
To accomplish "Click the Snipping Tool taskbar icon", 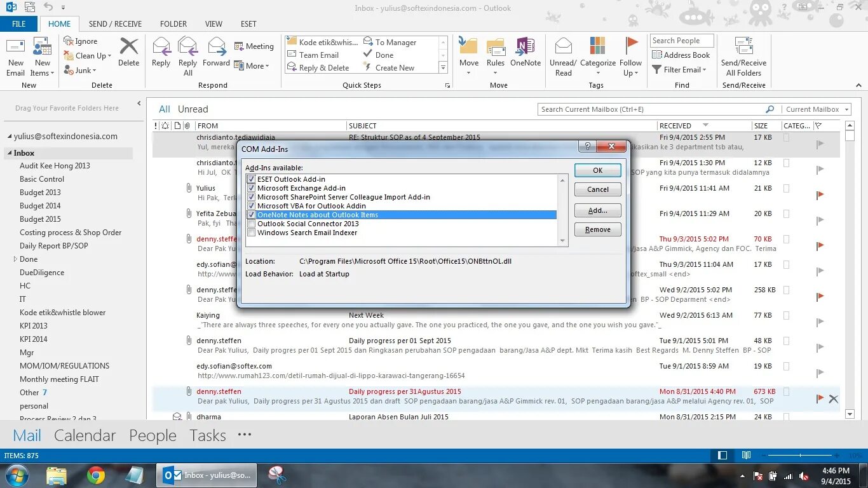I will coord(277,475).
